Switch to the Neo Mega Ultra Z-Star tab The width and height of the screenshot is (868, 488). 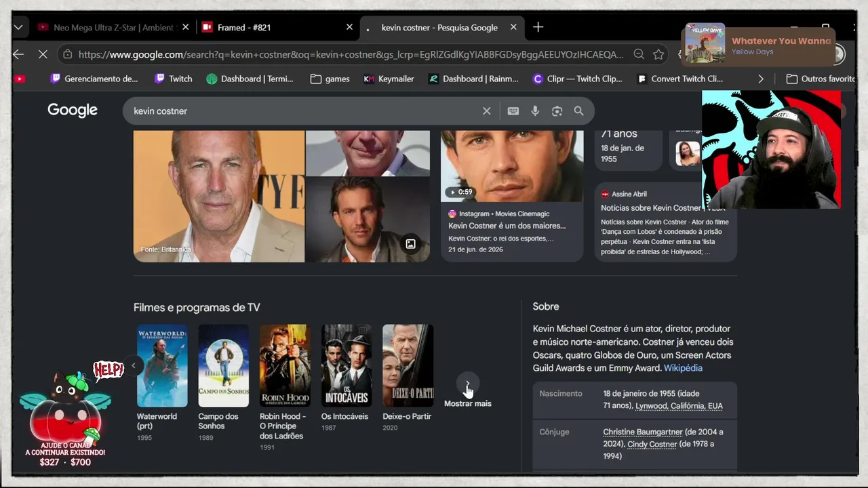pyautogui.click(x=113, y=28)
